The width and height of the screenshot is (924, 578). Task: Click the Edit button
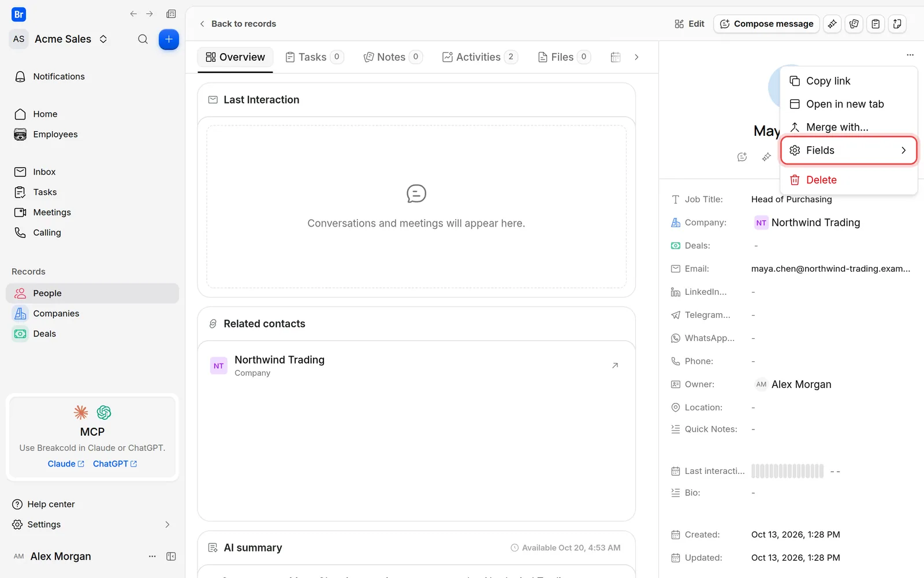[690, 24]
